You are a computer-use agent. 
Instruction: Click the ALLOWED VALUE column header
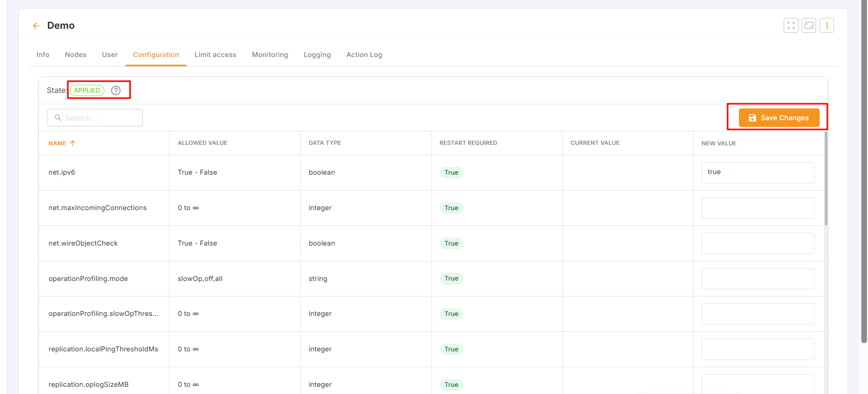point(202,143)
